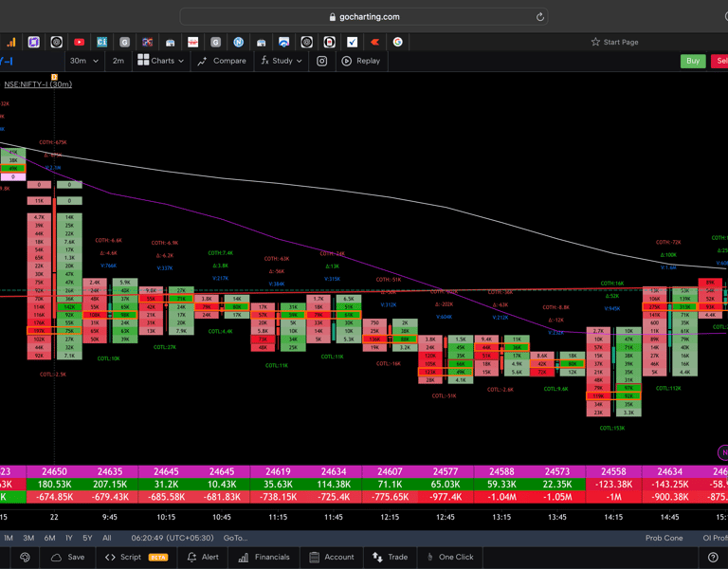Screen dimensions: 728x569
Task: Select the 5Y range tab
Action: click(87, 538)
